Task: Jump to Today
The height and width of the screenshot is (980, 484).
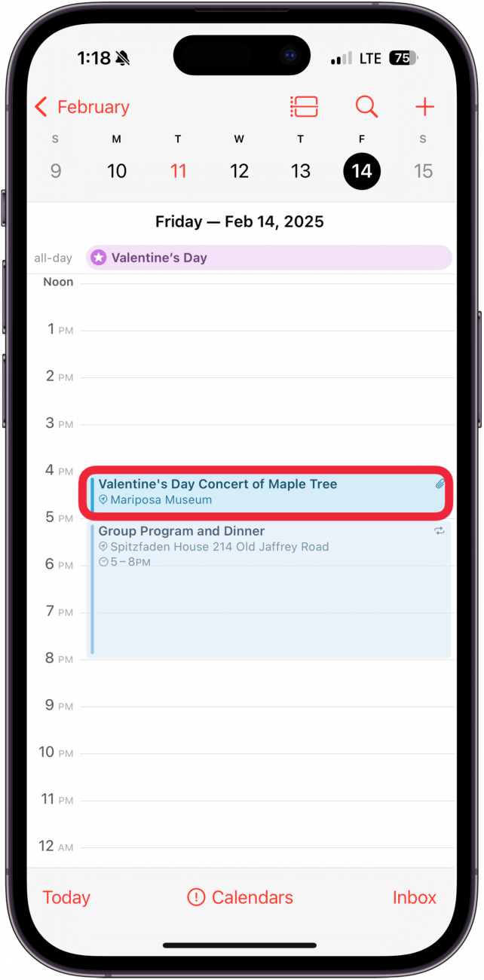Action: pyautogui.click(x=66, y=897)
